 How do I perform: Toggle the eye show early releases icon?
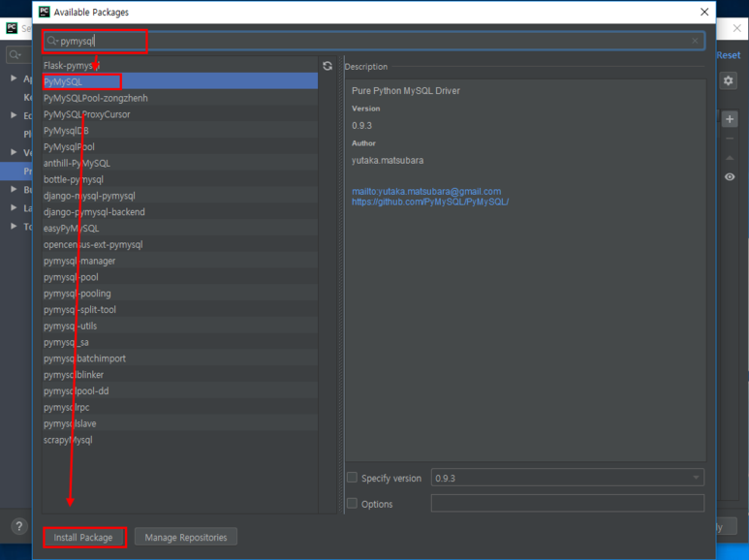(x=730, y=176)
